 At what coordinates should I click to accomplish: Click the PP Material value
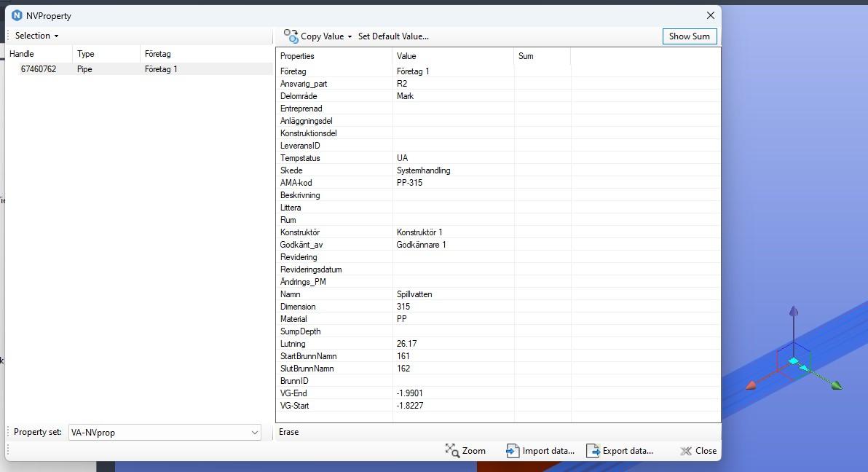(x=402, y=319)
